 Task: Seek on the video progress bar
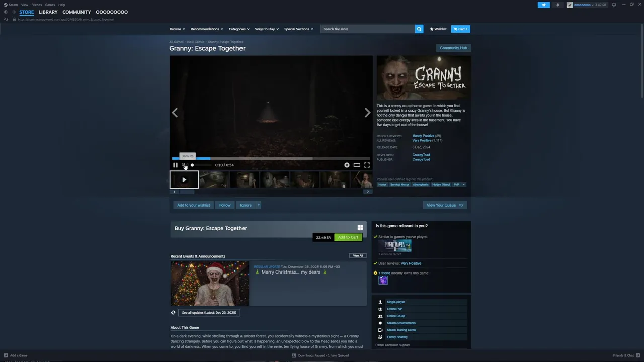click(x=271, y=158)
